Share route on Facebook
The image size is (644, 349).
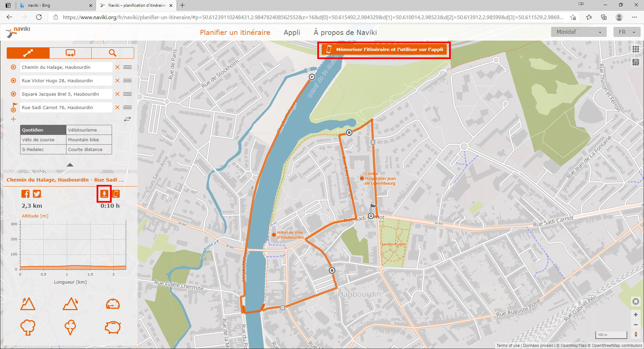[x=25, y=194]
